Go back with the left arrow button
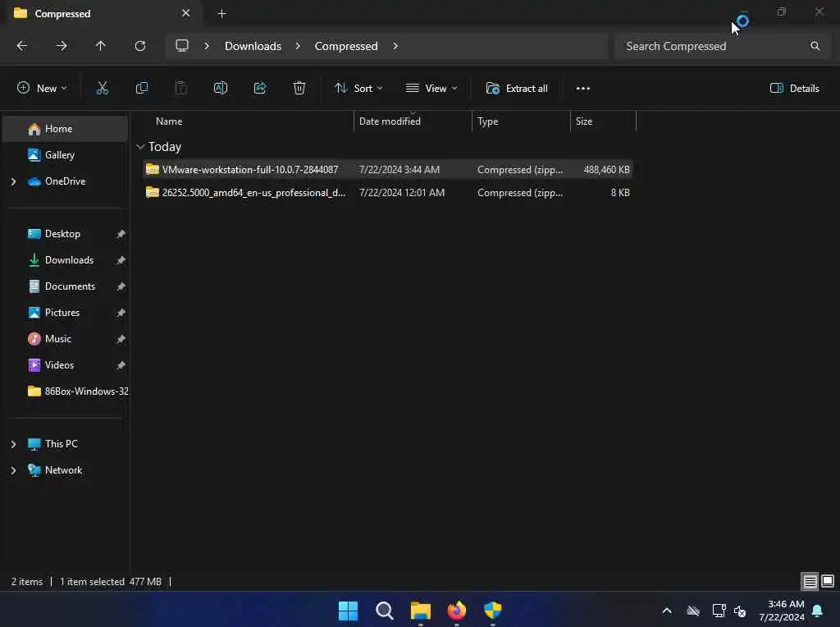 pyautogui.click(x=22, y=46)
